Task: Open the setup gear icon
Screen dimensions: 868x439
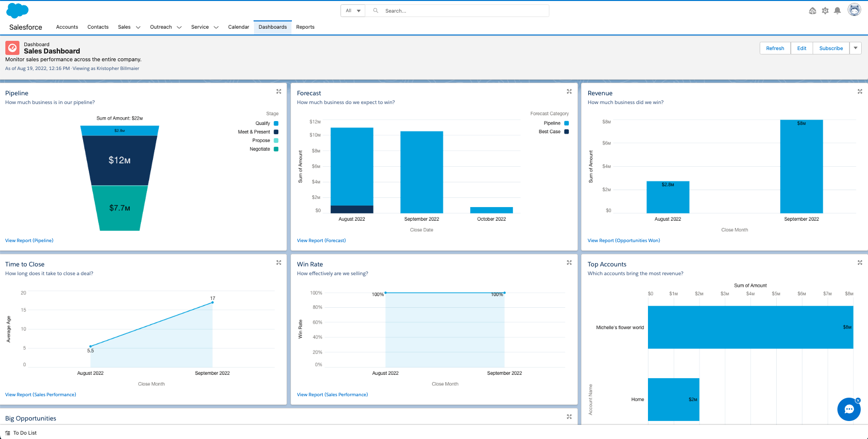Action: coord(825,11)
